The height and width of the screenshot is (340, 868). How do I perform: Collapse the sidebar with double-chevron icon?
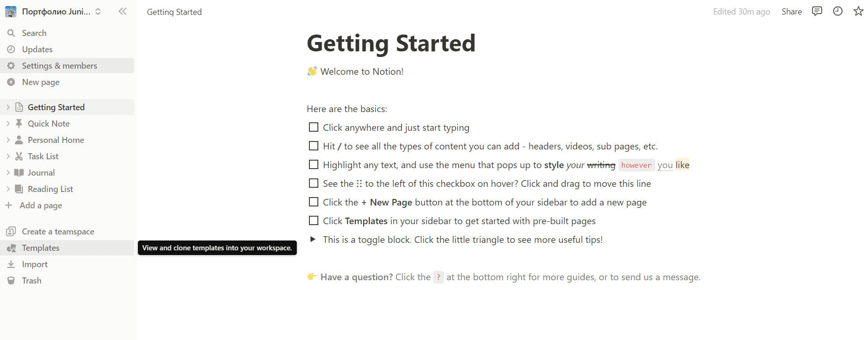coord(122,12)
